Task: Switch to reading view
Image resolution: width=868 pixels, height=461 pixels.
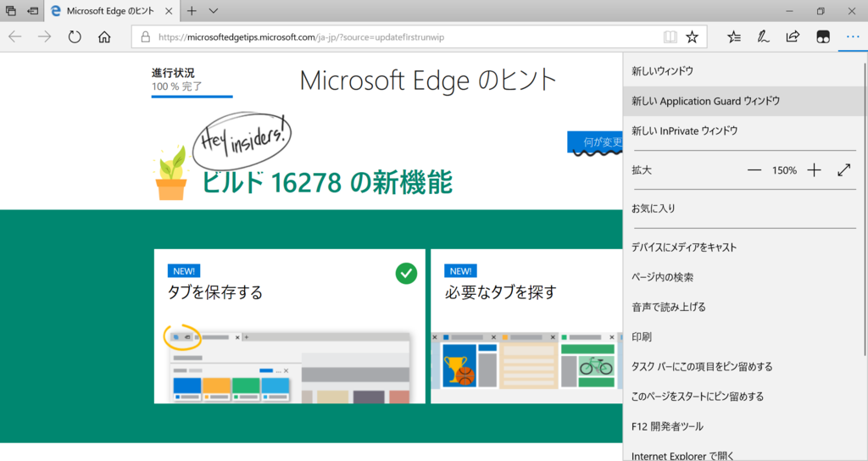Action: (670, 37)
